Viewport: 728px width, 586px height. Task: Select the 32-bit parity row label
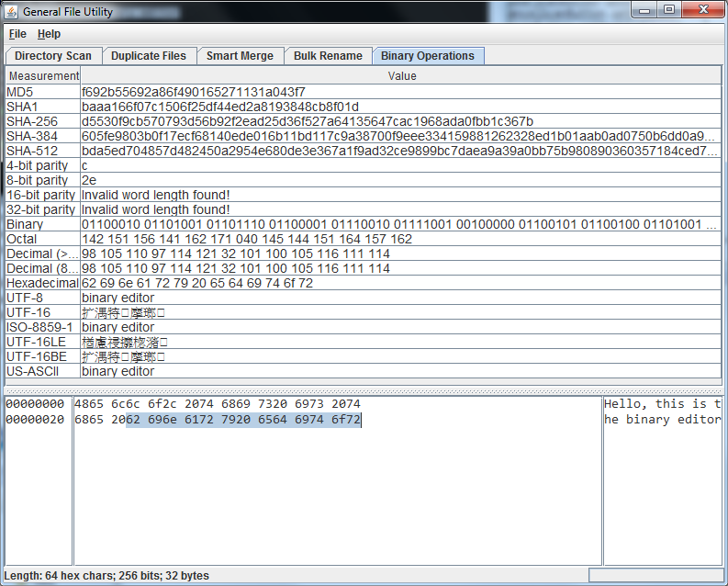pyautogui.click(x=41, y=210)
